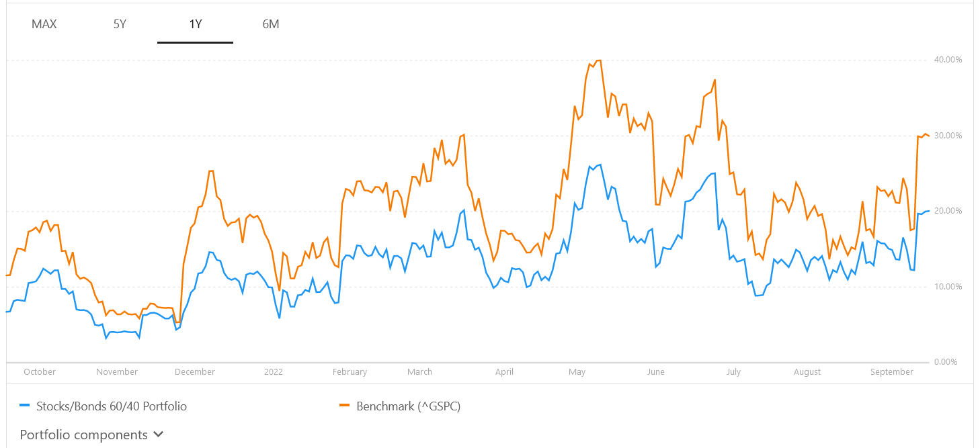
Task: Click the December label on the x-axis
Action: pyautogui.click(x=194, y=371)
